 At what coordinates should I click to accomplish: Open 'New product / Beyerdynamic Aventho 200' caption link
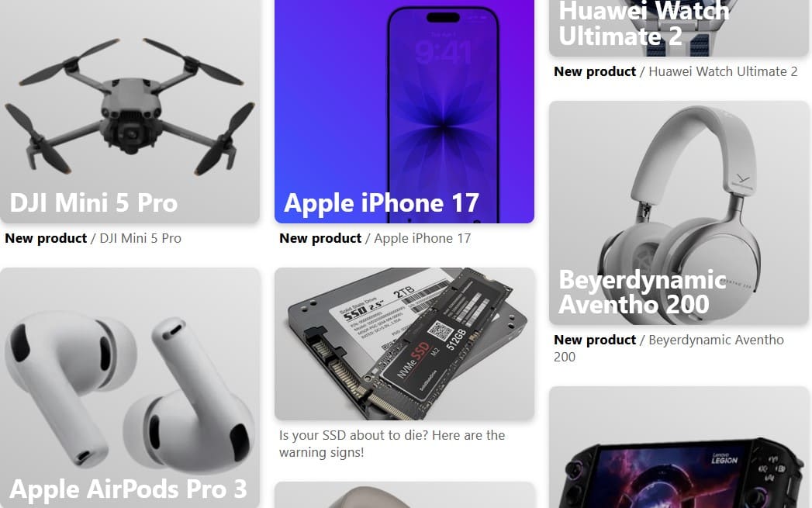point(669,348)
